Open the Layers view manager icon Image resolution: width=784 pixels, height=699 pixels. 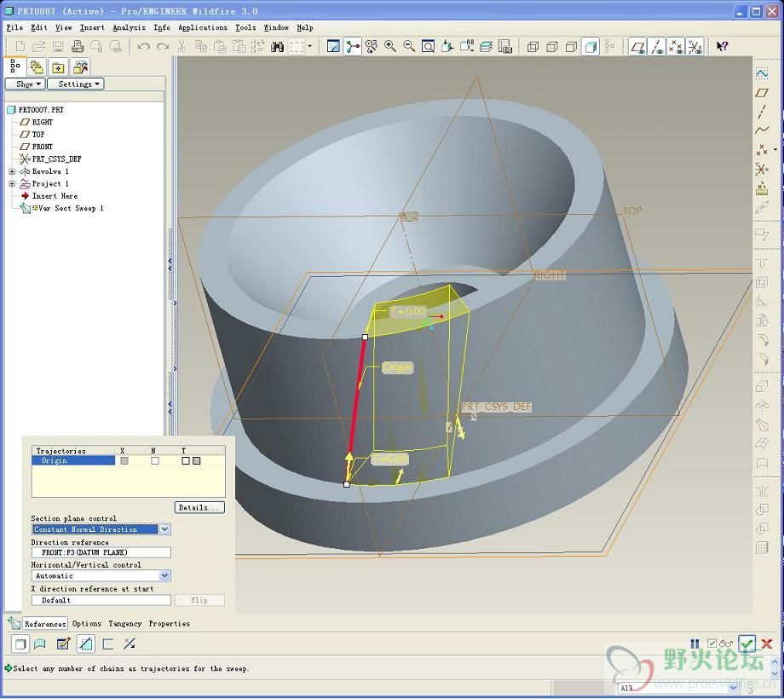[x=486, y=47]
